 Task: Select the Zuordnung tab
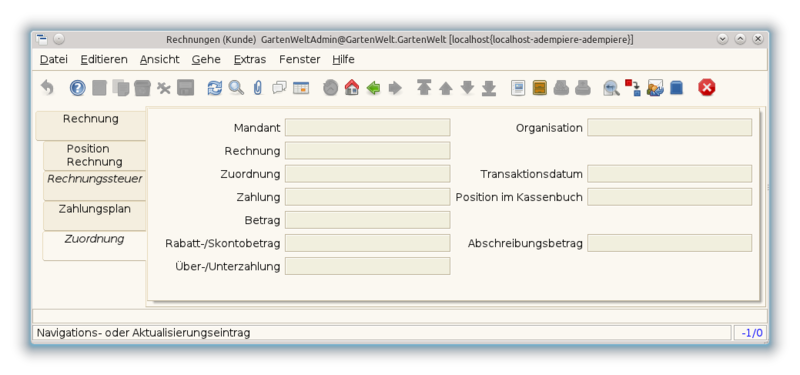94,245
